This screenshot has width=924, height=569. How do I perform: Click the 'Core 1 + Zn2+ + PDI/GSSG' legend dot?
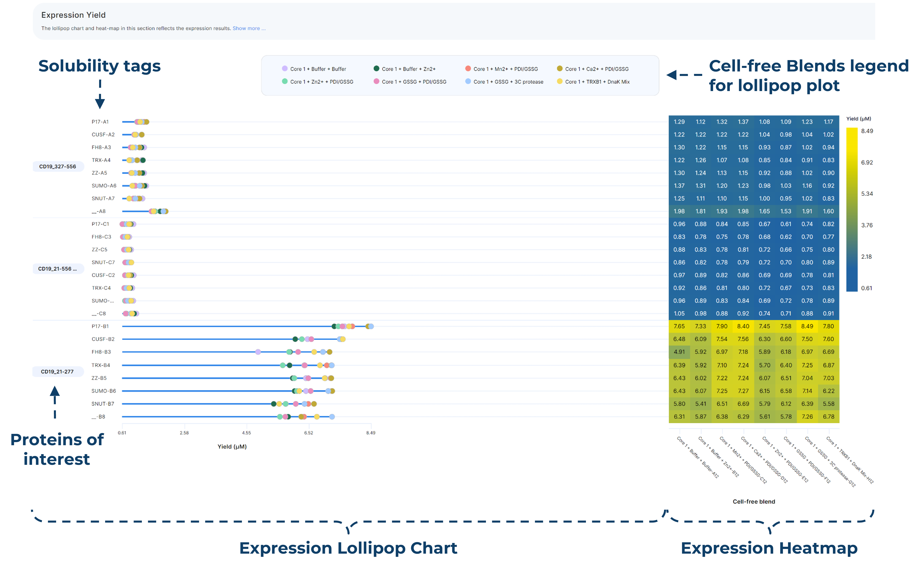coord(285,81)
